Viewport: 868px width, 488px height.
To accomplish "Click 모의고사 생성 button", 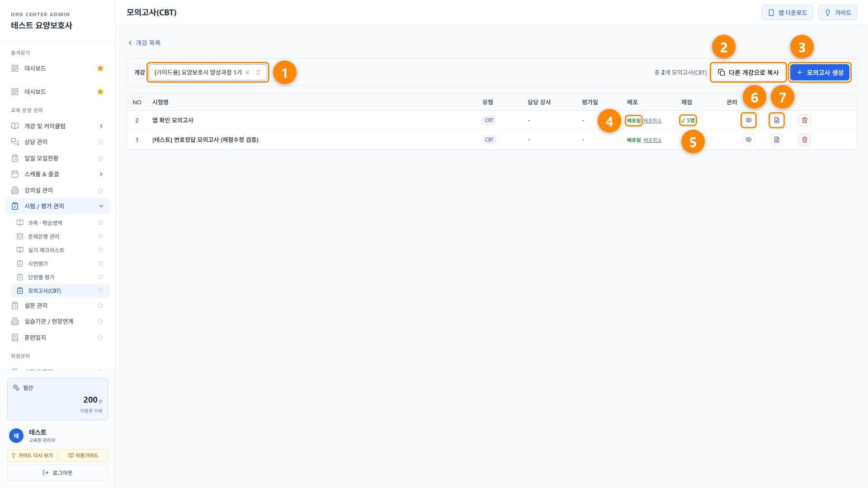I will 820,72.
